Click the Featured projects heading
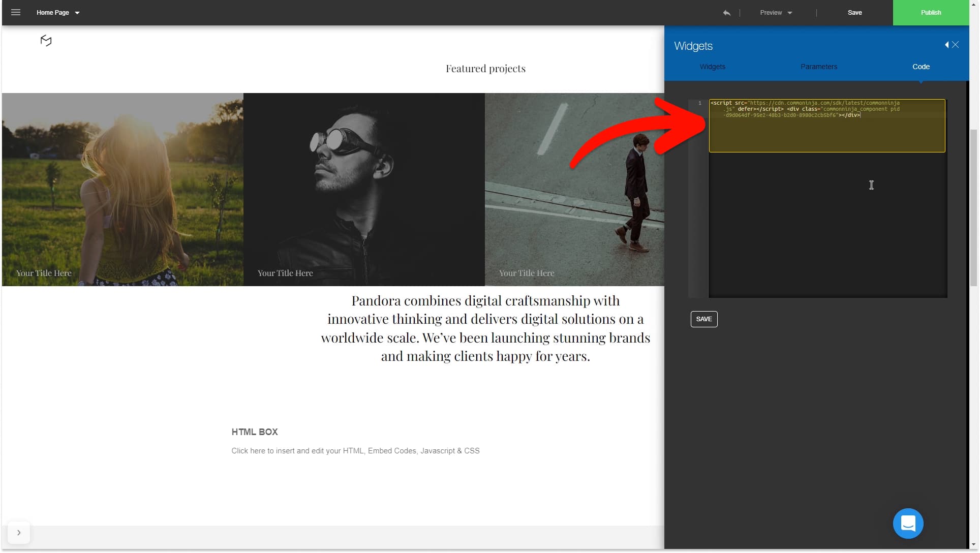The width and height of the screenshot is (980, 553). [485, 69]
